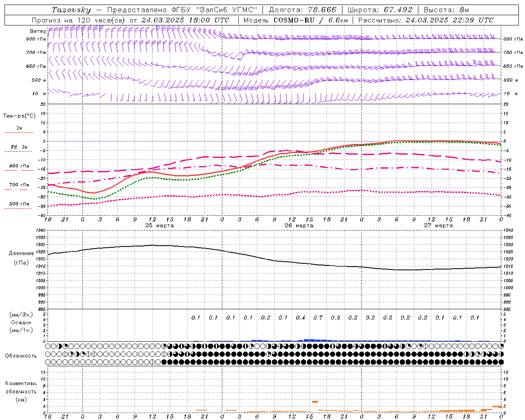Click the elevation label Высота: 8м

[446, 10]
